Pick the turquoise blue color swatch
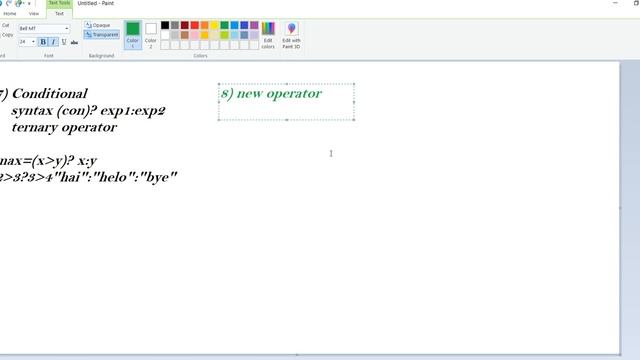Viewport: 640px width, 360px height. click(234, 25)
